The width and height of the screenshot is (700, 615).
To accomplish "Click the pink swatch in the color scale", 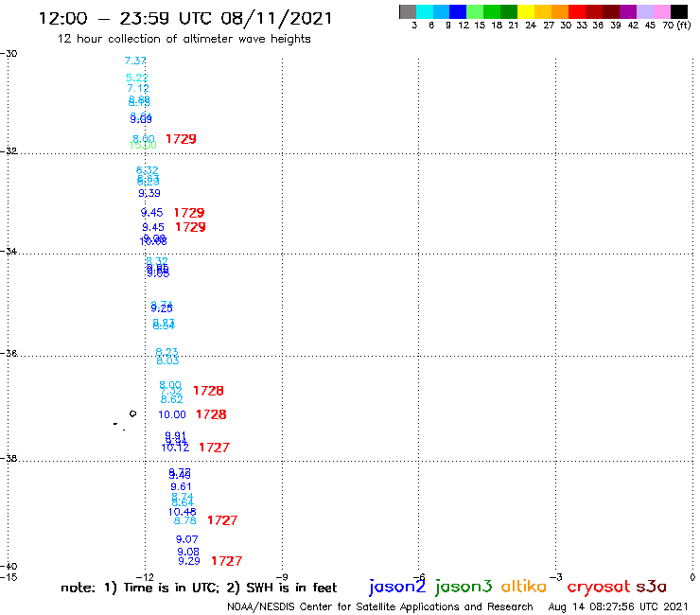I will (x=662, y=11).
